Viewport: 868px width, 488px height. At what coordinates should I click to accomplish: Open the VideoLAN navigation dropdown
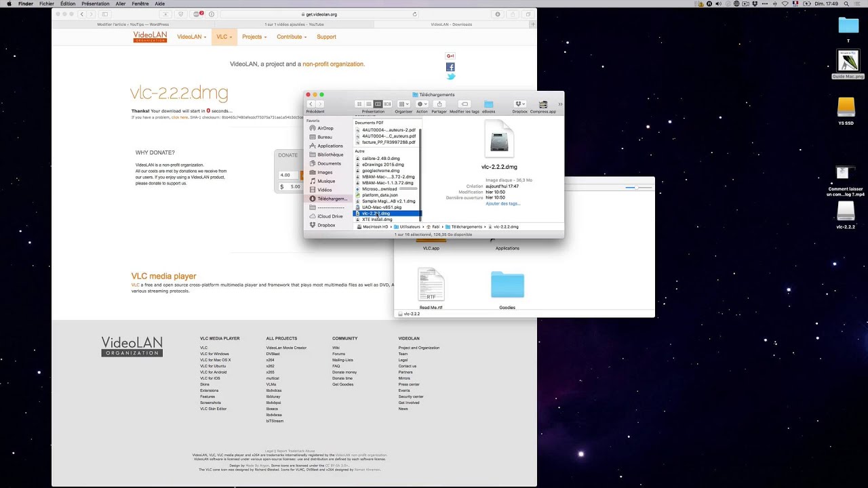coord(192,37)
